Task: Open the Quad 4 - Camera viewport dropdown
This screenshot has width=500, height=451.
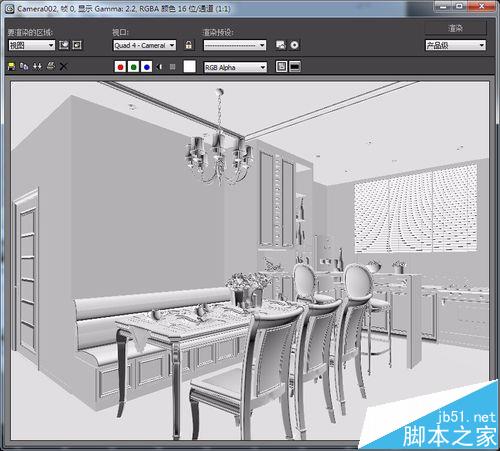Action: pyautogui.click(x=144, y=45)
